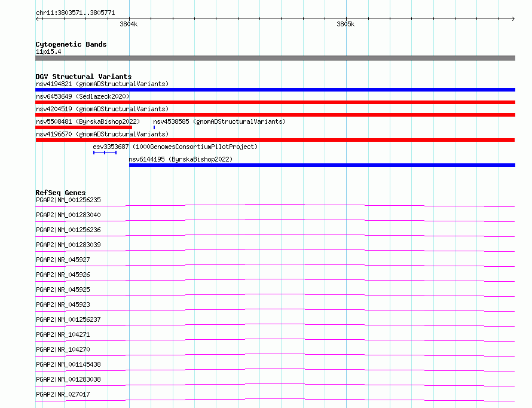This screenshot has width=532, height=408.
Task: Open variant label nsv4204519
Action: point(102,109)
